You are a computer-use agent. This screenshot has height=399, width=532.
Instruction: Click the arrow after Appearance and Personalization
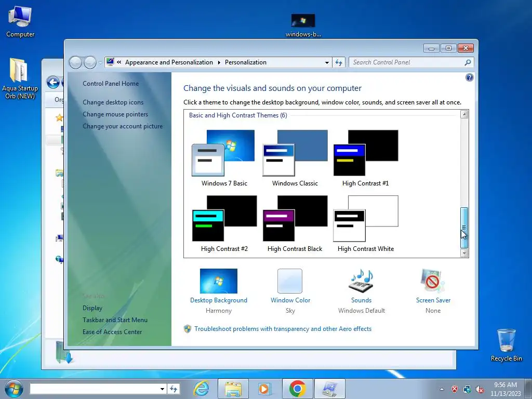pyautogui.click(x=219, y=62)
